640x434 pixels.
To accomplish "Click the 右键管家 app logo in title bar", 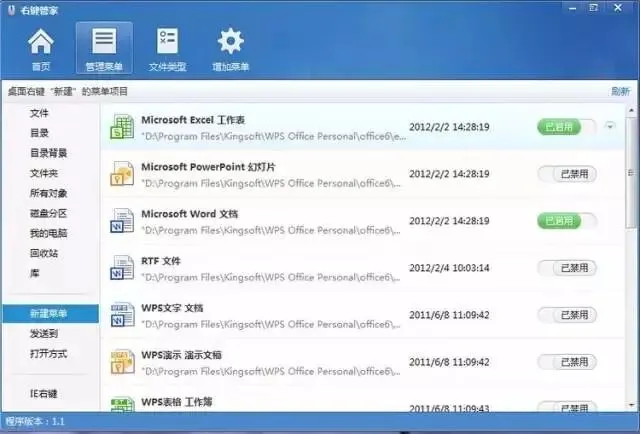I will 12,10.
